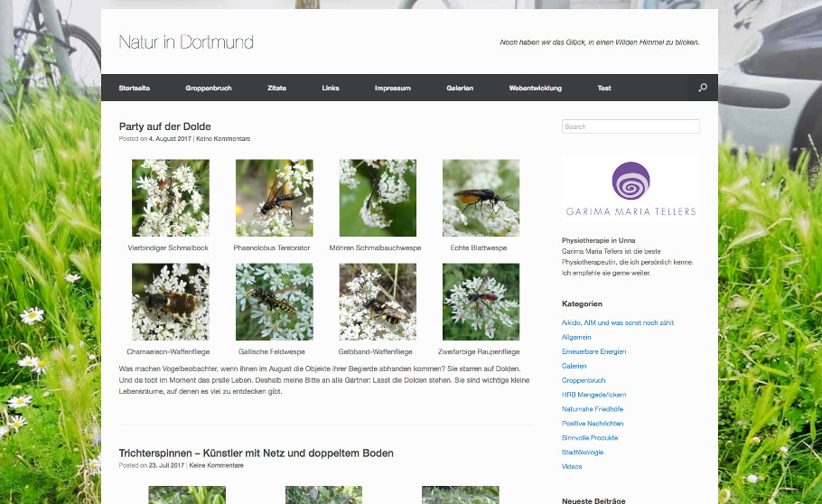Click the Physiotherapie in Unna heading

click(598, 240)
